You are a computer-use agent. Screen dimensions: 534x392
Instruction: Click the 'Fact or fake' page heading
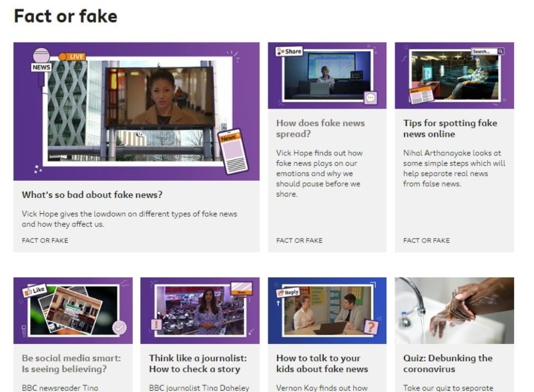pos(65,16)
